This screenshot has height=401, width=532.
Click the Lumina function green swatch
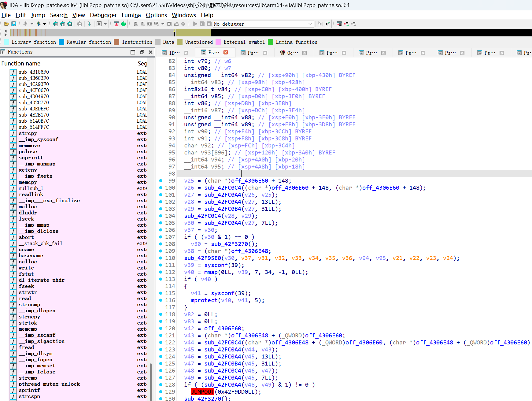[270, 42]
